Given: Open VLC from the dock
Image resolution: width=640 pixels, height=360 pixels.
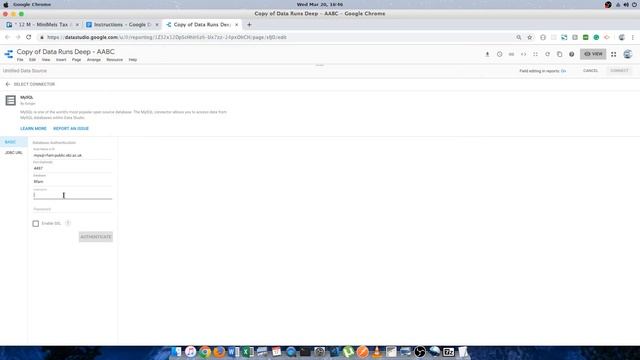Looking at the screenshot, I should tap(377, 351).
